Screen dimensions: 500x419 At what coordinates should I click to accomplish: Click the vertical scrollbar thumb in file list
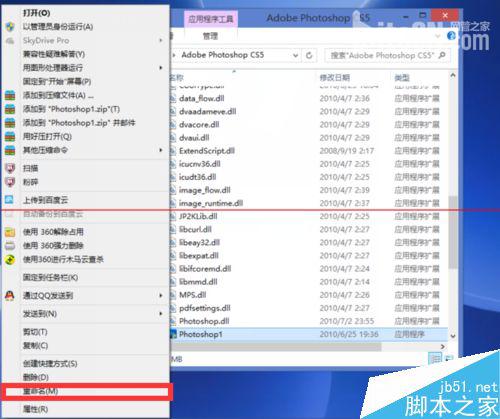(453, 232)
